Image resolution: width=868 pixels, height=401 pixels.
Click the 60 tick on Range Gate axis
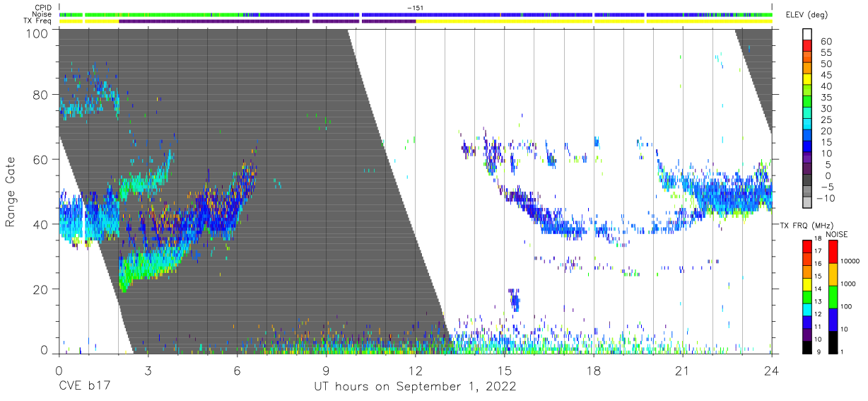tap(41, 159)
